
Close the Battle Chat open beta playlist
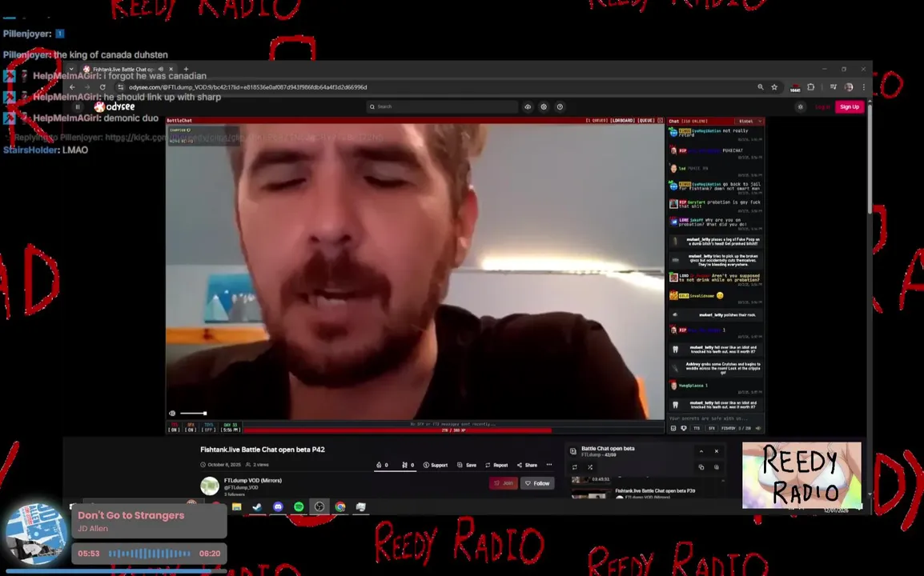pos(717,451)
